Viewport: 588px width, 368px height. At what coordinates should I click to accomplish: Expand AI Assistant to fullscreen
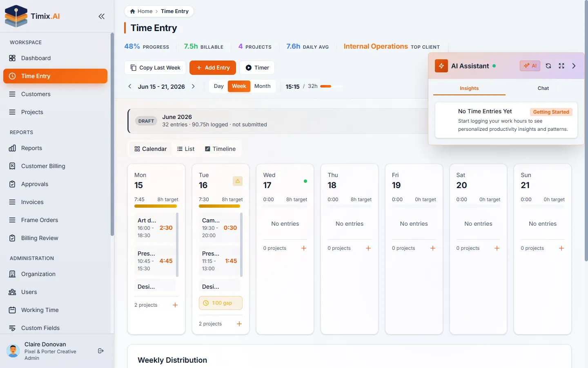[561, 66]
